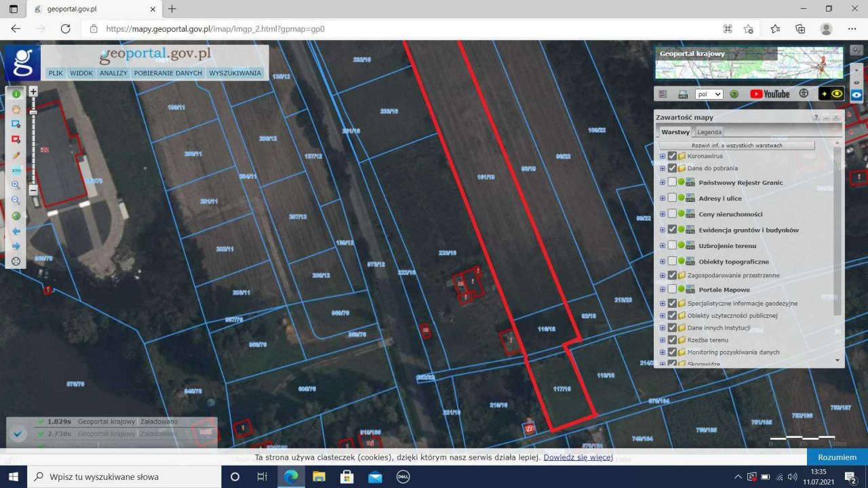Open the YouTube channel link
Viewport: 868px width, 488px height.
(770, 94)
